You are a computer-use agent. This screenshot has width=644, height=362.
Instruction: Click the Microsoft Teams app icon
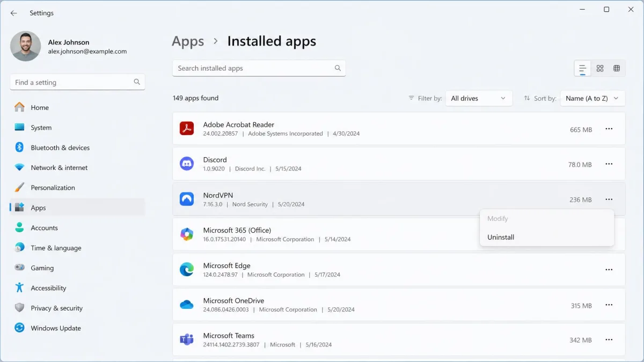click(187, 340)
